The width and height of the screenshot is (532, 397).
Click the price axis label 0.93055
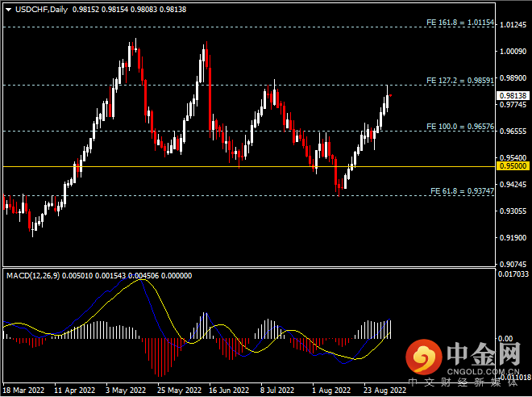coord(513,211)
